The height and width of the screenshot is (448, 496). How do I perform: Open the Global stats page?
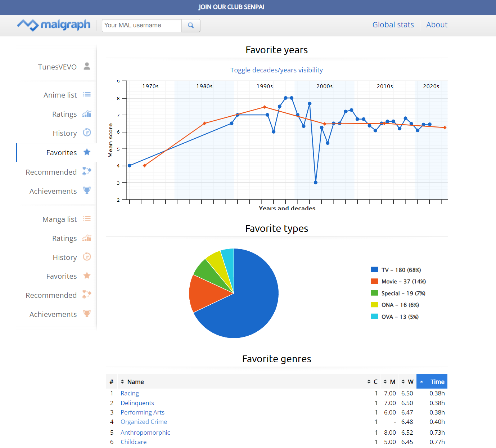click(x=393, y=25)
